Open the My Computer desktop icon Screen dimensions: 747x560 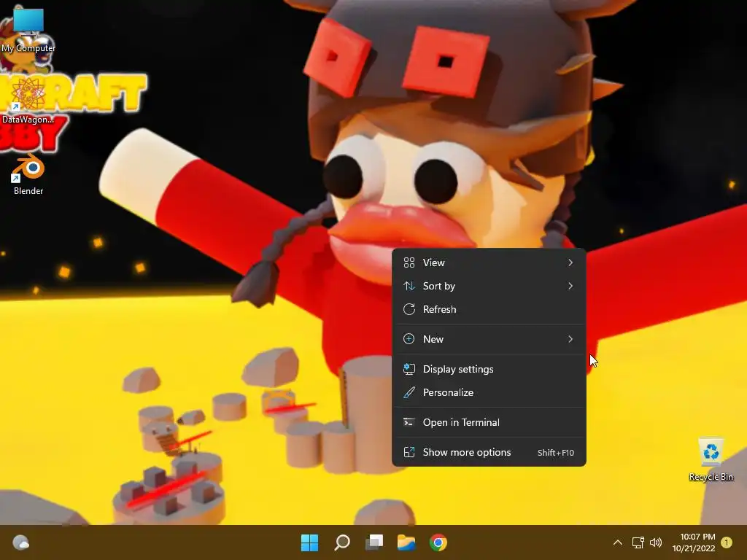(28, 29)
